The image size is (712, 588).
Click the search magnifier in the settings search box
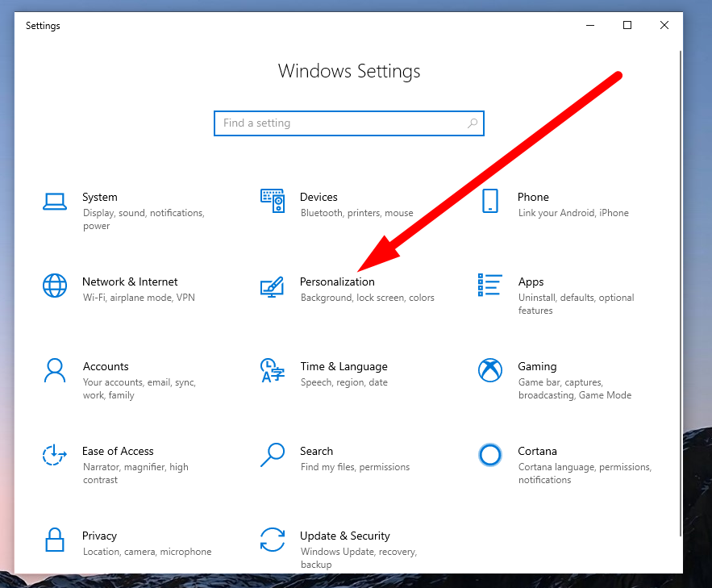tap(472, 123)
